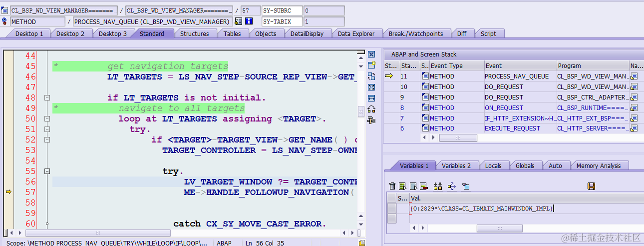Click the gear icon beside METHOD field
This screenshot has height=246, width=644.
point(5,21)
